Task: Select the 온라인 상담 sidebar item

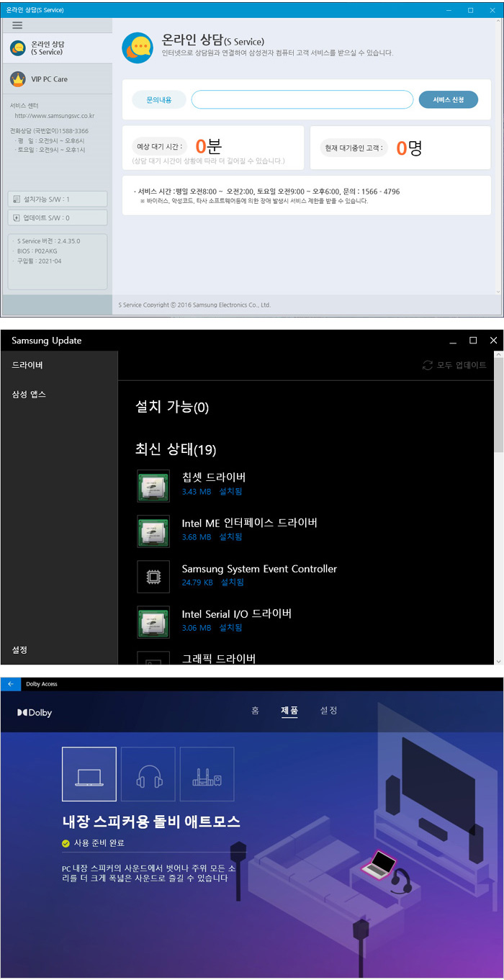Action: pyautogui.click(x=58, y=48)
